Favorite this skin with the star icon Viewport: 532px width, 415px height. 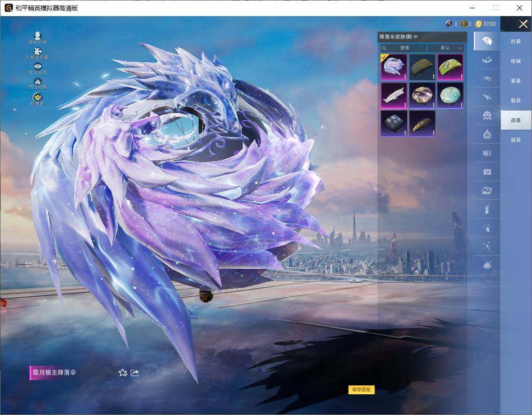click(123, 372)
